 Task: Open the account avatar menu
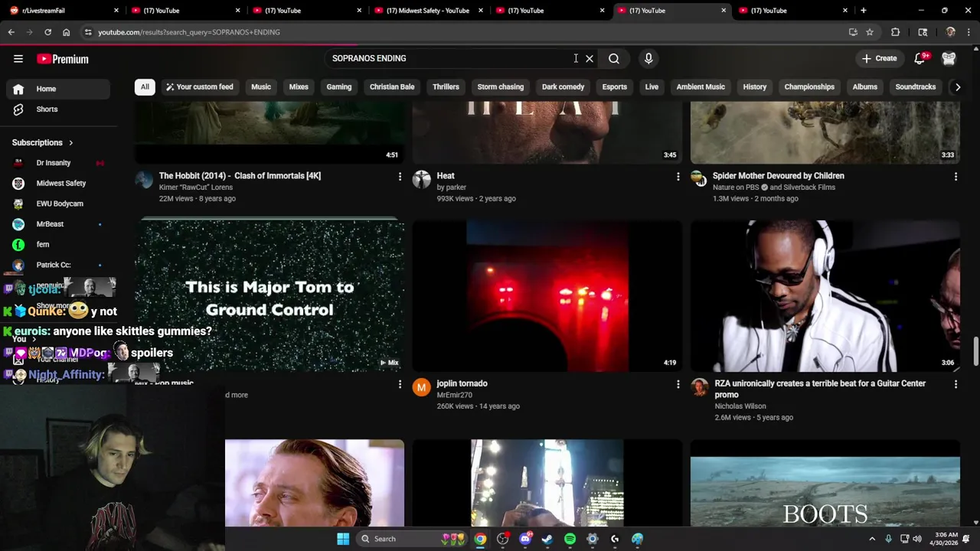point(949,58)
